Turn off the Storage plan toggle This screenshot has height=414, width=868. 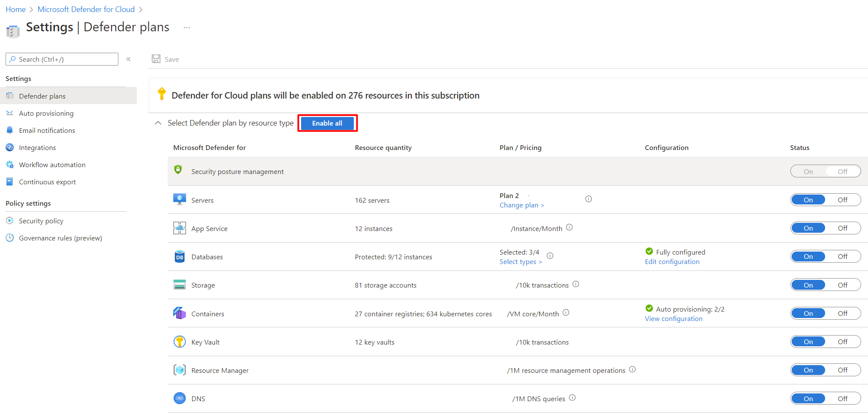(x=842, y=285)
